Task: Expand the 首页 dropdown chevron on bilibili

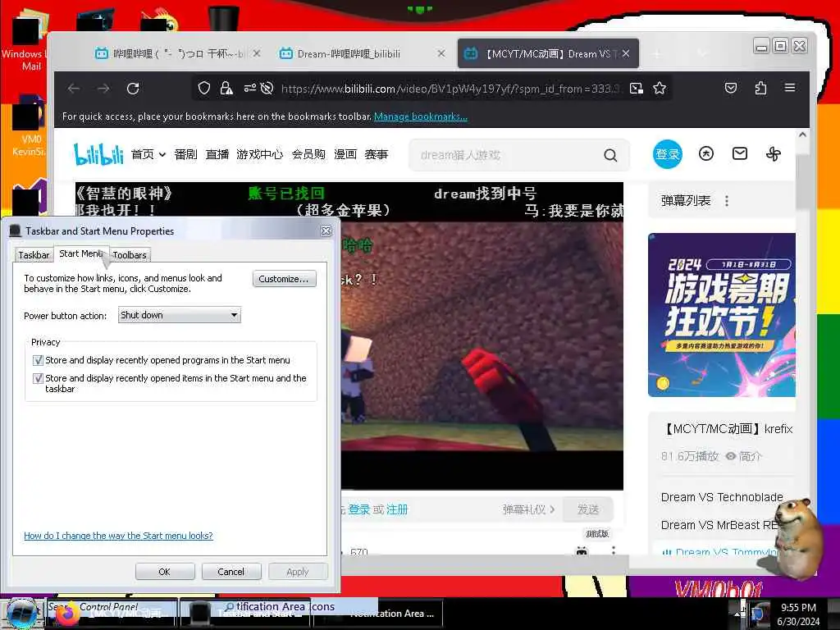Action: pyautogui.click(x=162, y=155)
